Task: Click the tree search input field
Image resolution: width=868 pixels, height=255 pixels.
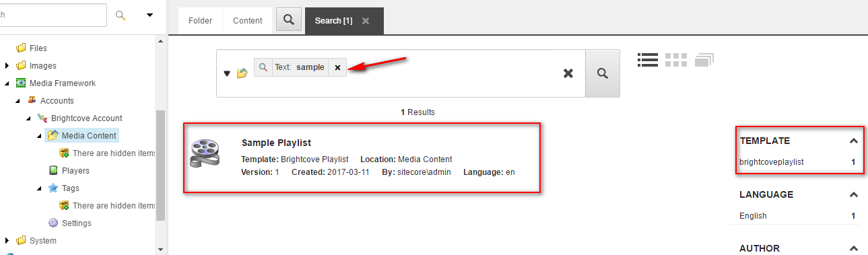Action: [x=53, y=15]
